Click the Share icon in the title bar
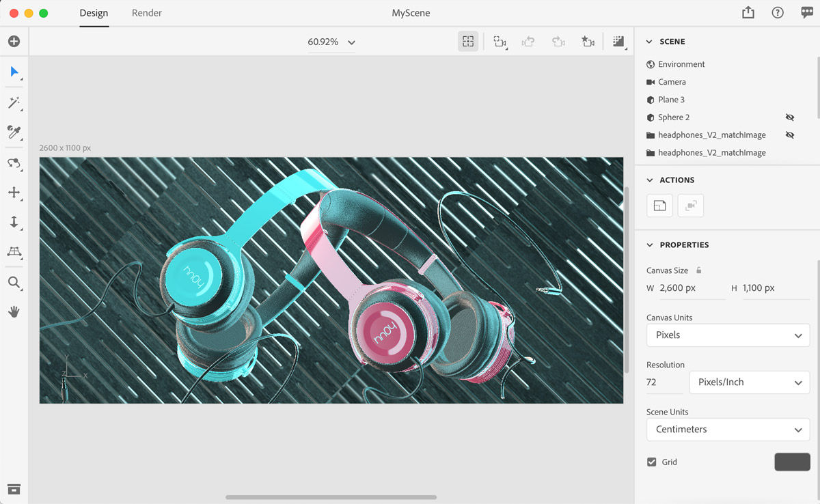 (748, 12)
